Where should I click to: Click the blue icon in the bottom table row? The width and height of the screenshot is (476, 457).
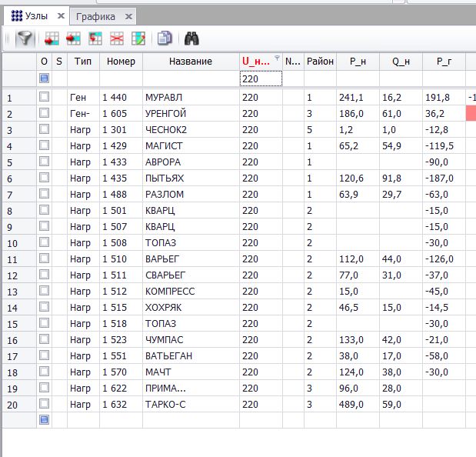coord(44,419)
